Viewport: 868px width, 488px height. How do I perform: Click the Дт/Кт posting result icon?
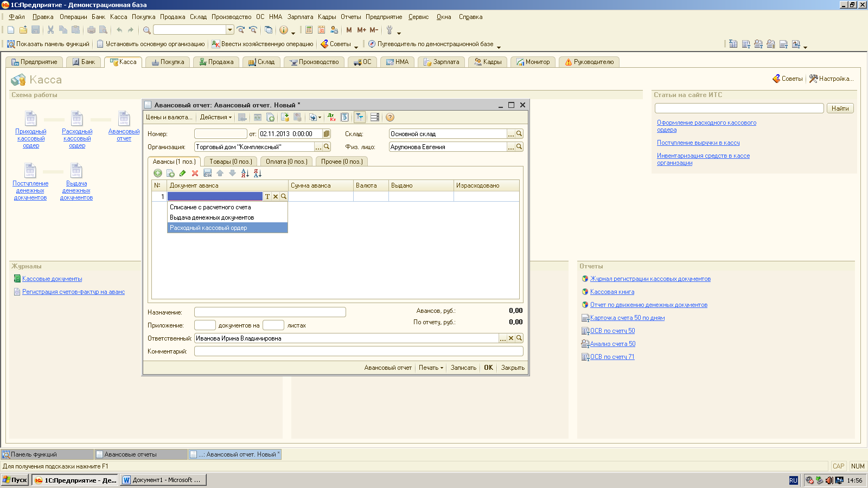(331, 117)
